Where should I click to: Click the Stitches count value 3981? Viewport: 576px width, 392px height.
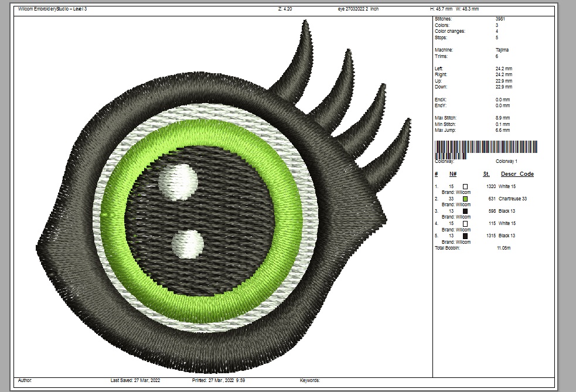tap(500, 19)
